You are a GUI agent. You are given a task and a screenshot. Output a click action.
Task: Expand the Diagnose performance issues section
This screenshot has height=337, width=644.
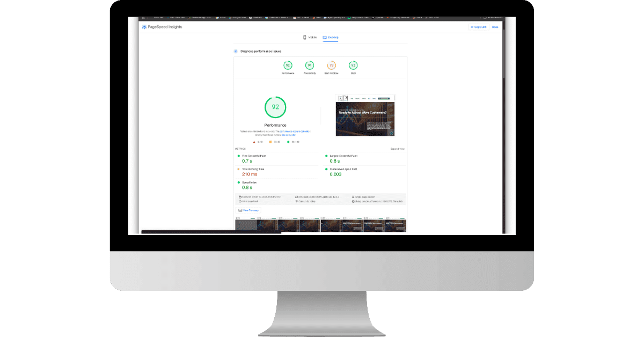[x=235, y=50]
